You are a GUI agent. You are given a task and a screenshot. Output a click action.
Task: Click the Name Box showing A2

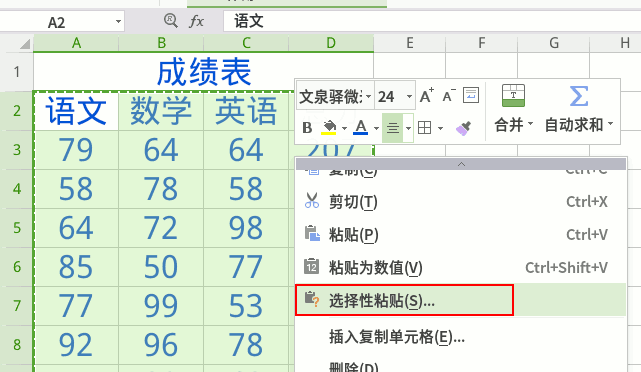click(57, 22)
